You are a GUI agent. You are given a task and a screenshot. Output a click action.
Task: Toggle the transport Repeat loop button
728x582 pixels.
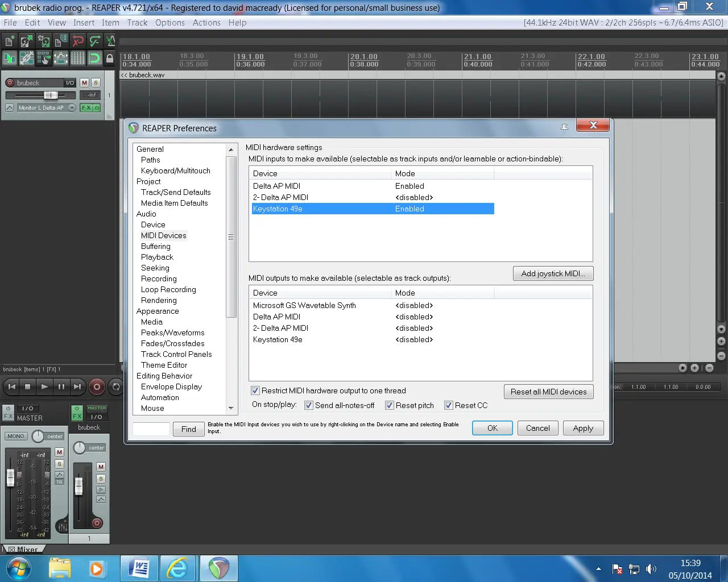115,387
